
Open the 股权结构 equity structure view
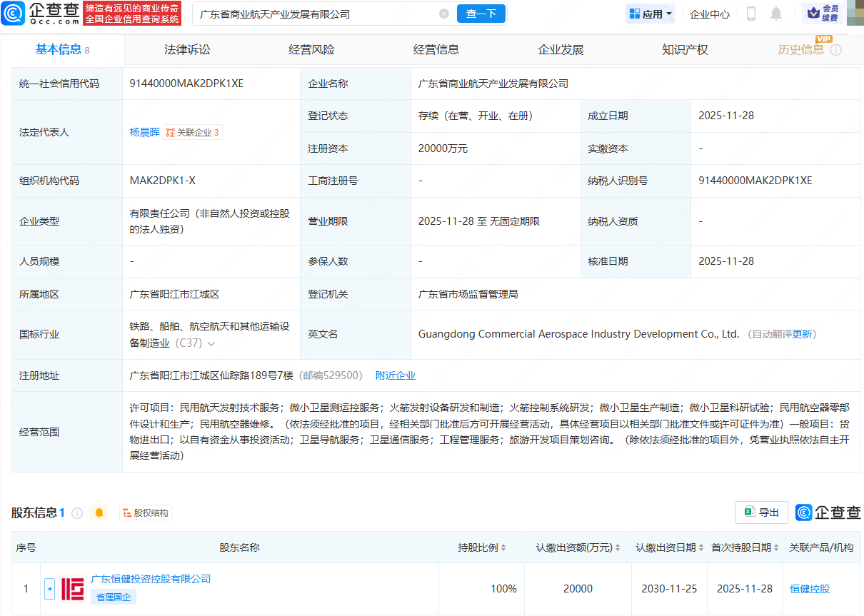pos(146,513)
